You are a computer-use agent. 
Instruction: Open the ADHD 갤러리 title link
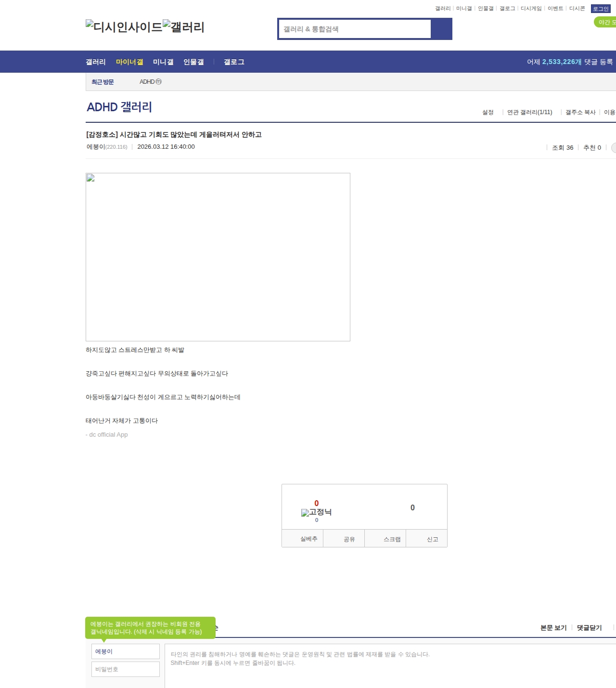(x=119, y=107)
